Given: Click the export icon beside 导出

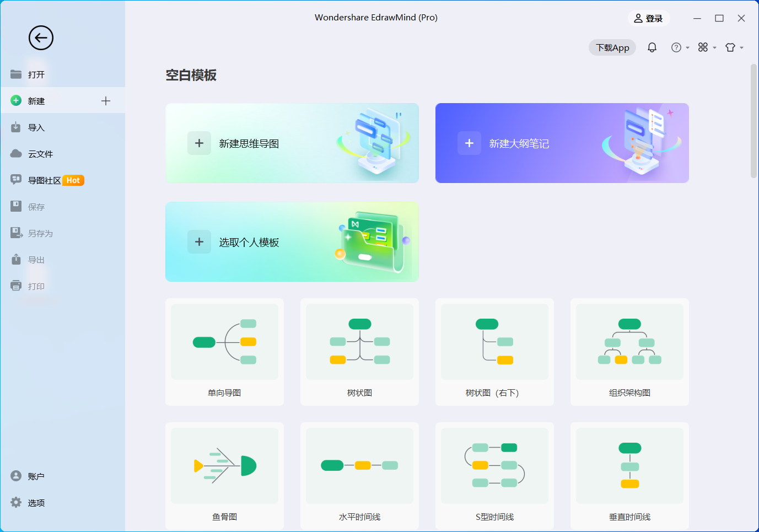Looking at the screenshot, I should 16,260.
